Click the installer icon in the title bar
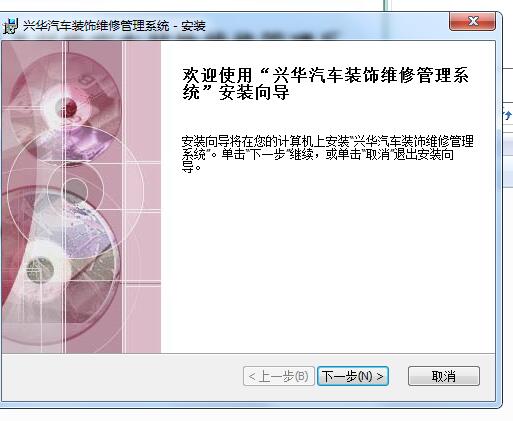The height and width of the screenshot is (421, 513). 10,26
